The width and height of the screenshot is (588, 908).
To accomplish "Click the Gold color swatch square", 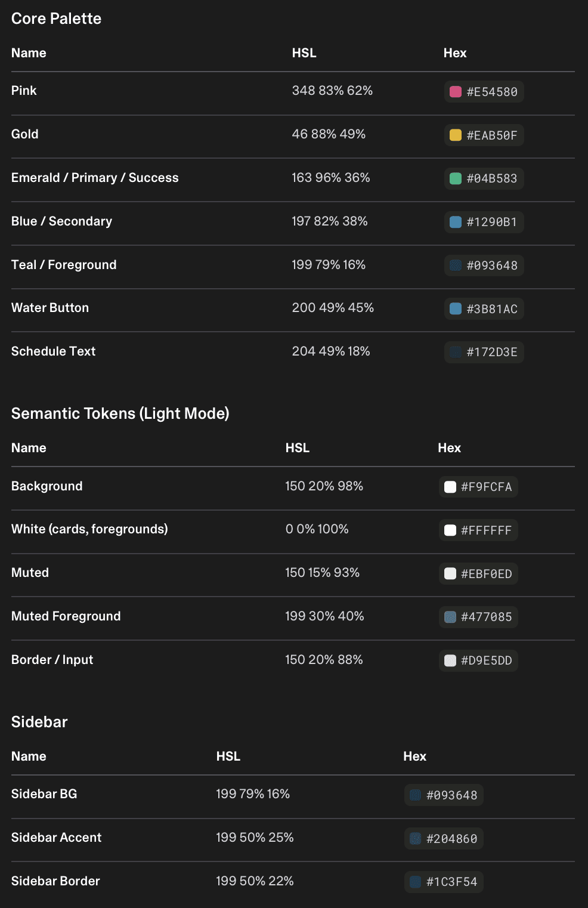I will coord(456,135).
